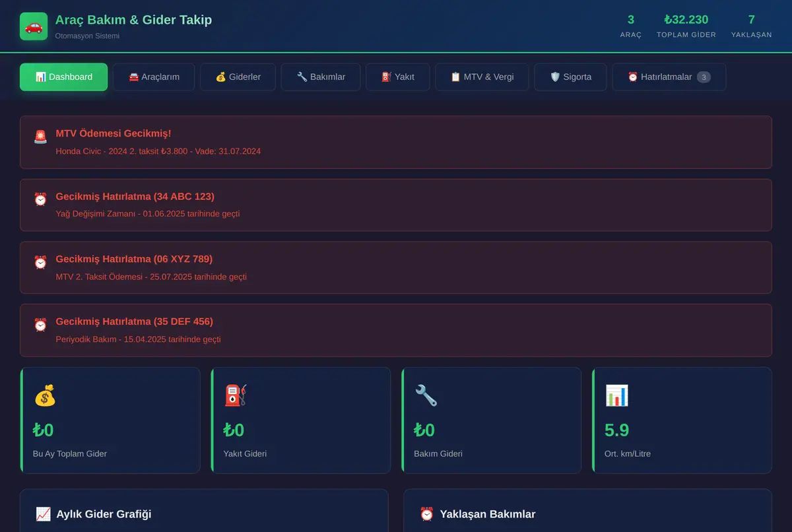Open the MTV & Vergi tab

482,77
